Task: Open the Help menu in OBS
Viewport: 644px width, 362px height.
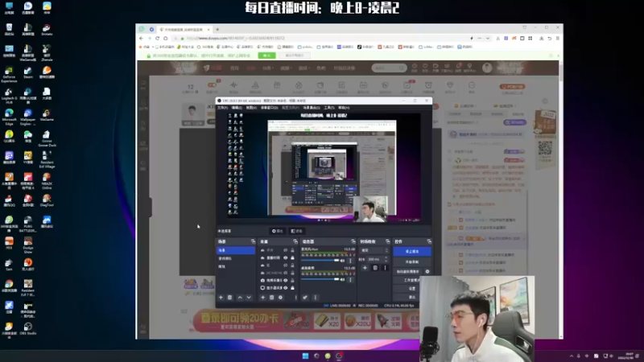Action: (x=344, y=108)
